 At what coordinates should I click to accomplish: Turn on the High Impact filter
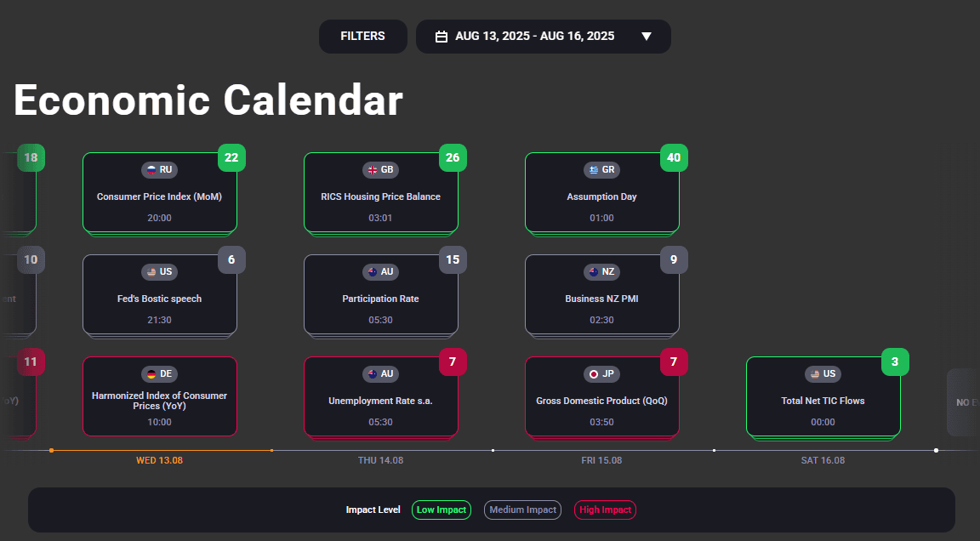[x=605, y=510]
